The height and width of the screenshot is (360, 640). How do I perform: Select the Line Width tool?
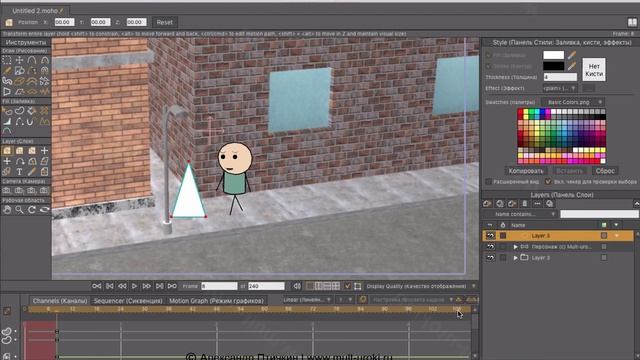click(x=7, y=121)
